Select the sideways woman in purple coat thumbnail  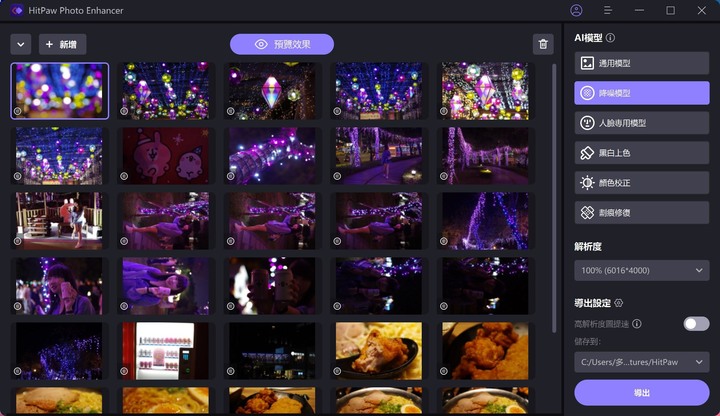(x=166, y=286)
